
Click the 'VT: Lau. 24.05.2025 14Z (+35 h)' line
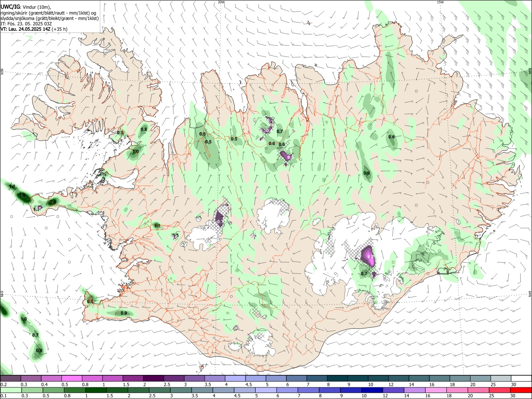coord(34,29)
